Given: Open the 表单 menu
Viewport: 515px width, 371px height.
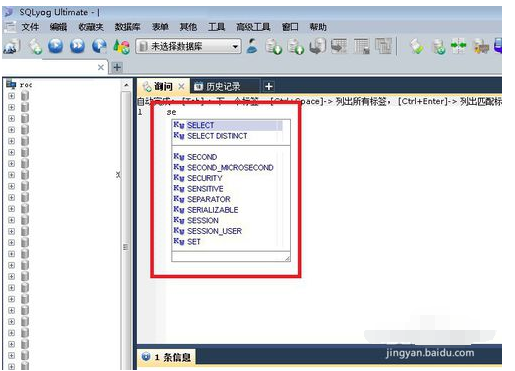Looking at the screenshot, I should click(x=160, y=27).
